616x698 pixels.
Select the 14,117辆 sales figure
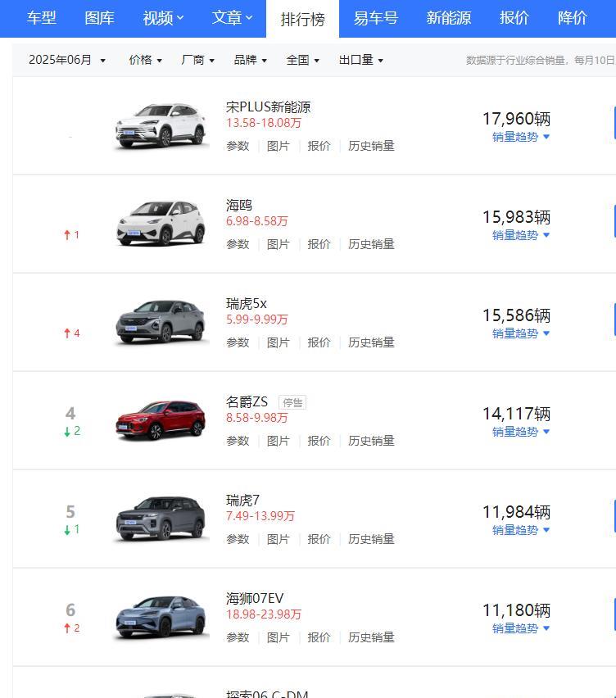point(516,414)
